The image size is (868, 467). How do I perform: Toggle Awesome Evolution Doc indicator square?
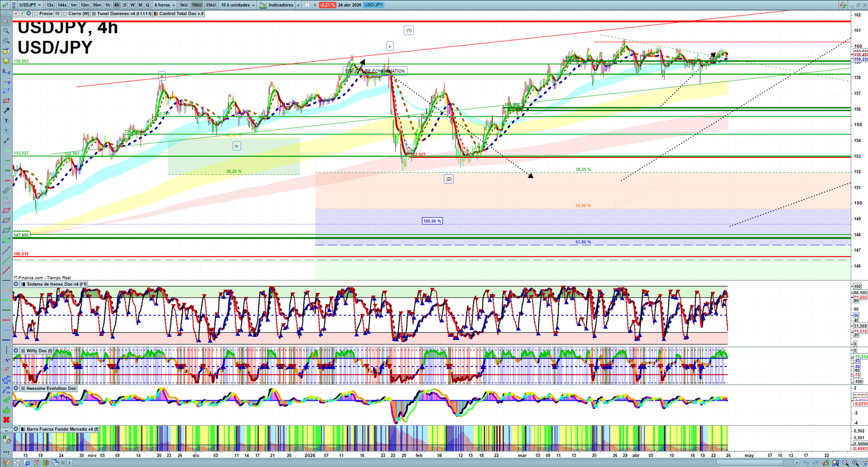pos(23,388)
